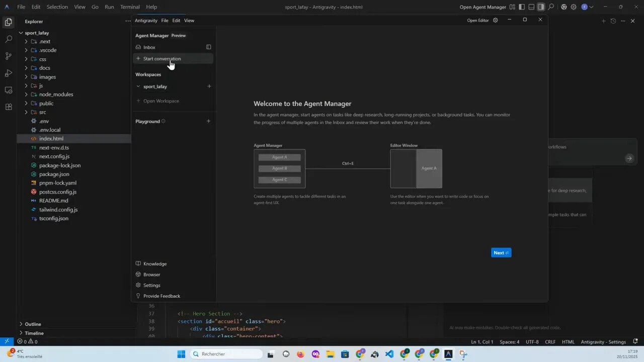Viewport: 644px width, 362px height.
Task: Click the Add Playground plus icon
Action: (208, 121)
